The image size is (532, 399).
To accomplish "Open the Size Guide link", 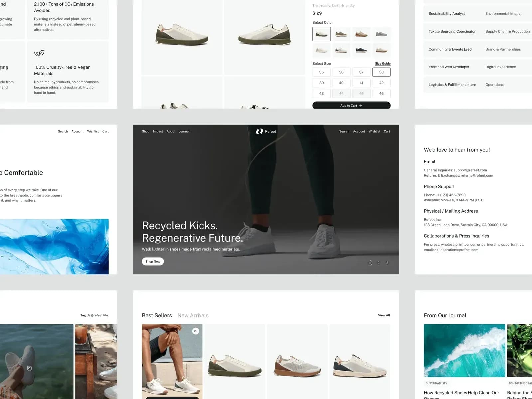I will tap(383, 63).
